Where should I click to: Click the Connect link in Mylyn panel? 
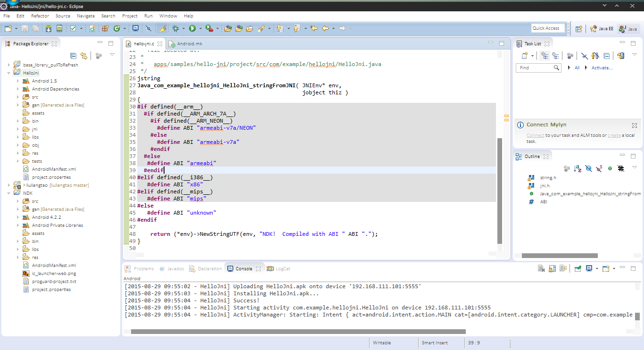pos(535,135)
